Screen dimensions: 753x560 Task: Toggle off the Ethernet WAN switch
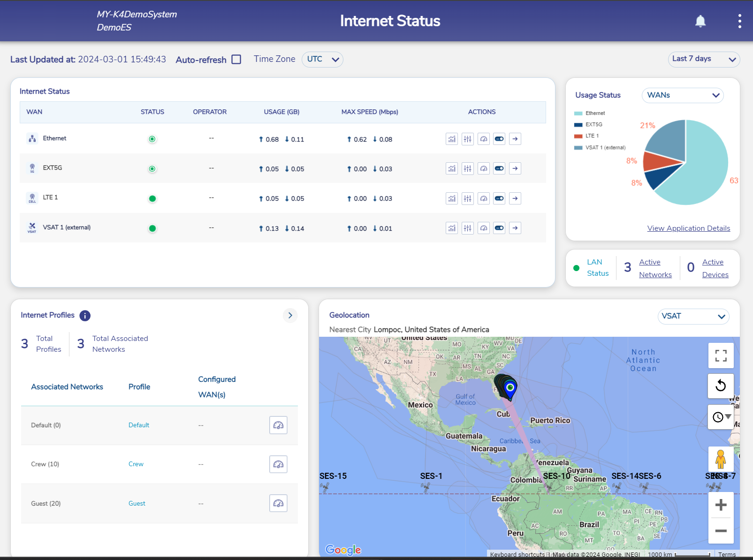[499, 139]
